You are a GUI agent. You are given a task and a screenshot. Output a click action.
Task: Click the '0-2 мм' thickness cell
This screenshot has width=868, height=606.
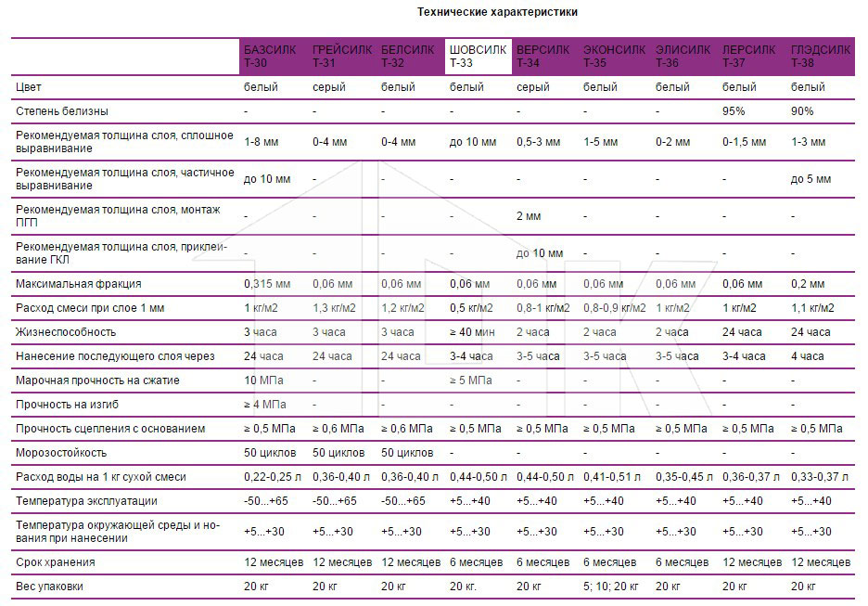point(672,142)
